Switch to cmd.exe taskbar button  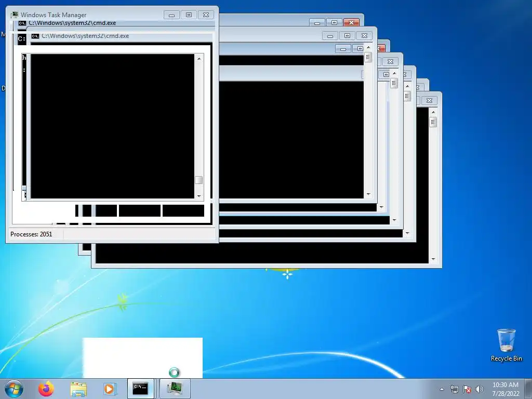click(x=140, y=389)
